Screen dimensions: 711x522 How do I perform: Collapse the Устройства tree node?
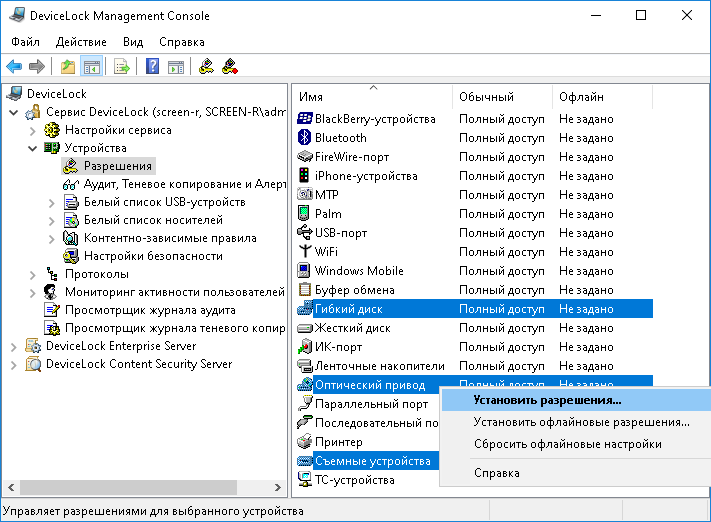pos(33,148)
